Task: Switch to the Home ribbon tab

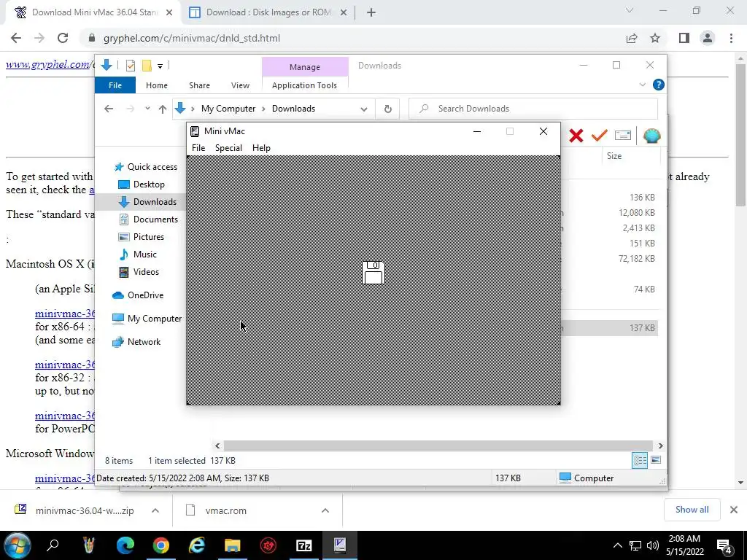Action: pyautogui.click(x=157, y=85)
